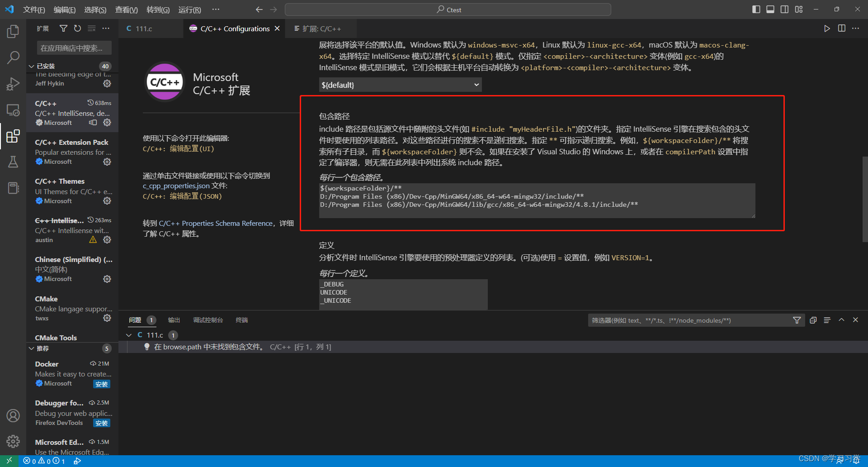Open manage gear for CMake extension
868x467 pixels.
pos(107,318)
